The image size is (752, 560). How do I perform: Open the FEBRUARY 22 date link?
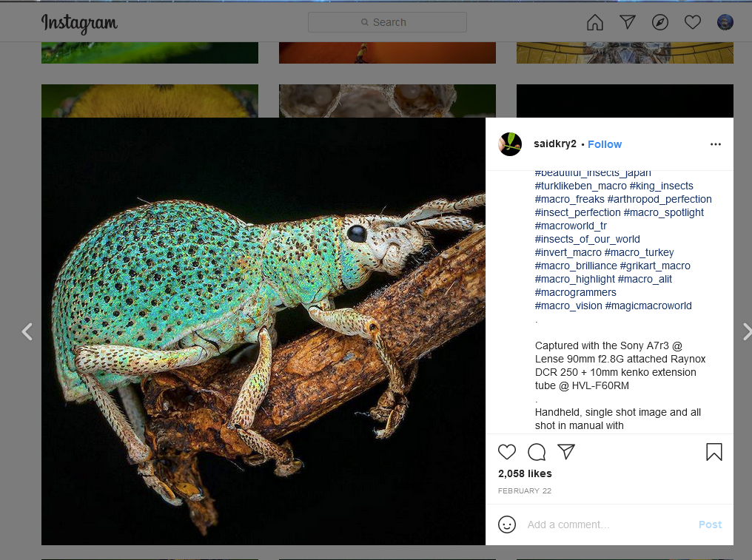pyautogui.click(x=525, y=491)
